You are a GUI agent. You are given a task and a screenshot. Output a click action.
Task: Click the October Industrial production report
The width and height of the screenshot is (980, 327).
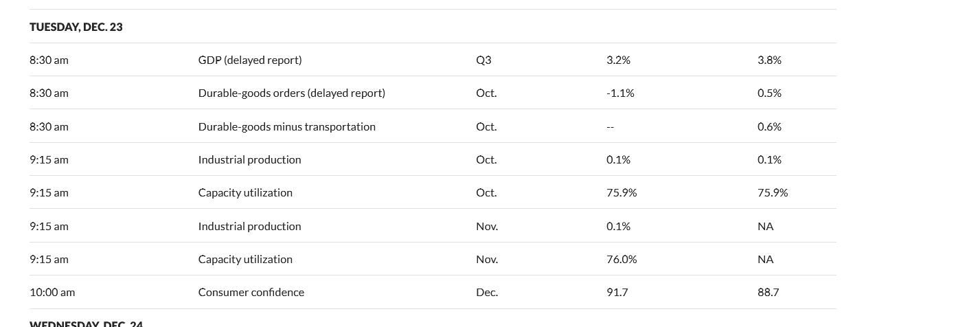[x=249, y=159]
